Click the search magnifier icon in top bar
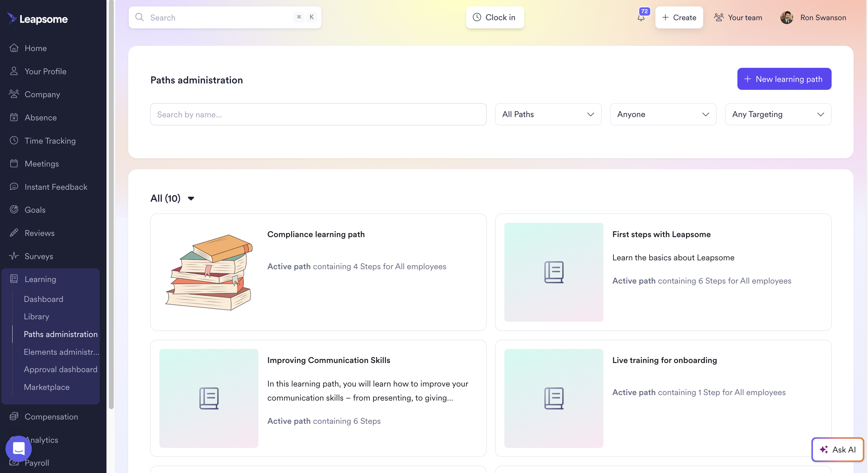Image resolution: width=868 pixels, height=473 pixels. 139,17
